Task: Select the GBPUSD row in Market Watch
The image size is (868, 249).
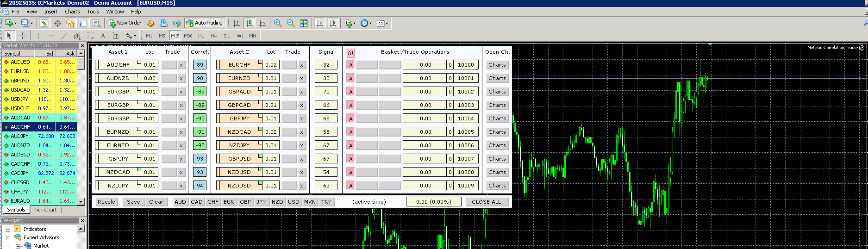Action: click(x=39, y=81)
